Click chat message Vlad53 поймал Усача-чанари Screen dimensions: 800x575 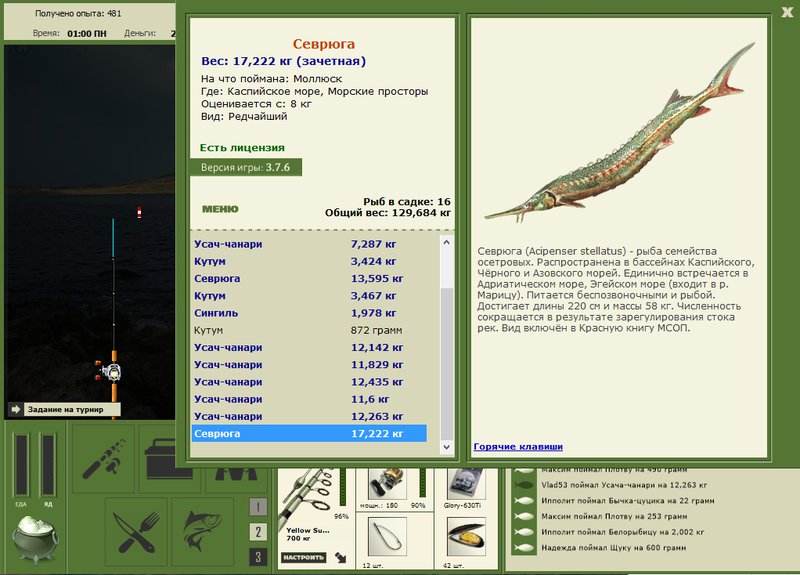624,485
